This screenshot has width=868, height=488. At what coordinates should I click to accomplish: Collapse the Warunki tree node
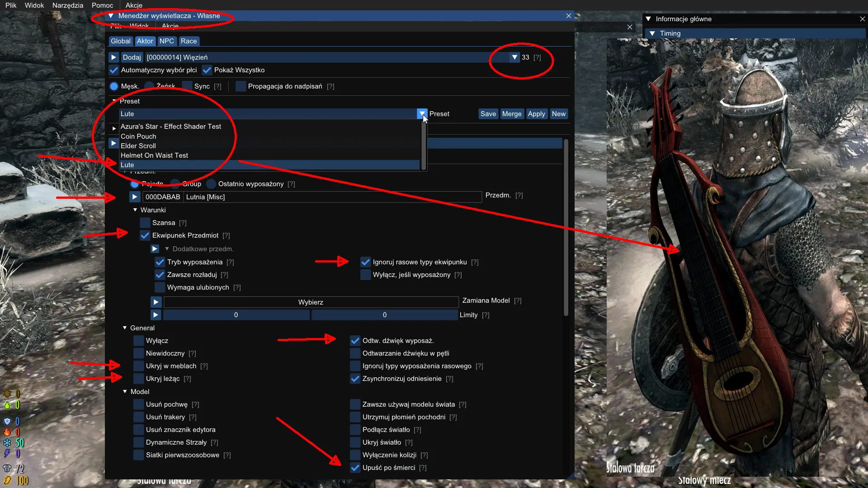pos(135,210)
